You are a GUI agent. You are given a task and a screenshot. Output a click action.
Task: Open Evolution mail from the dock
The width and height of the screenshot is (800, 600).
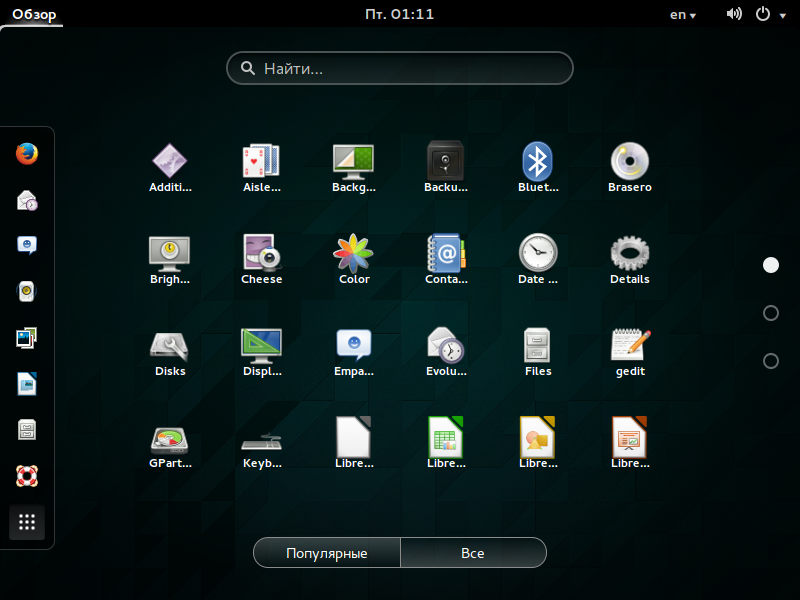27,200
